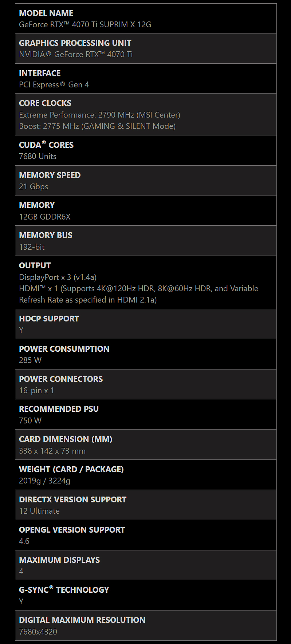Click the 16-pin x 1 connector value

(36, 390)
